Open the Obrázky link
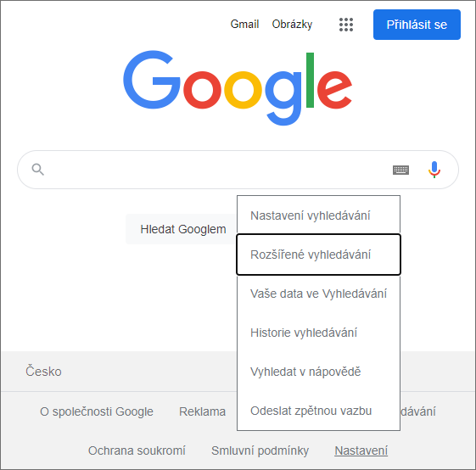This screenshot has width=476, height=470. click(292, 25)
